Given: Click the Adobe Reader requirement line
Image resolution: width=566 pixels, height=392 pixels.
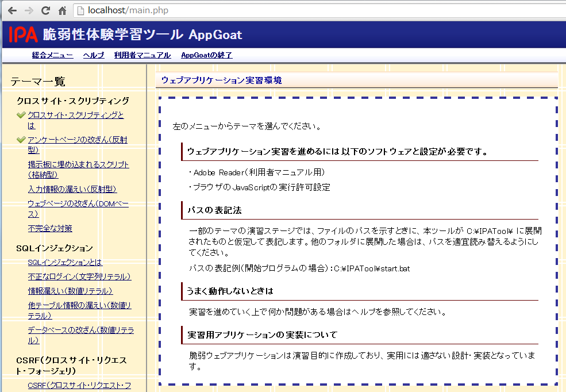Looking at the screenshot, I should click(257, 172).
